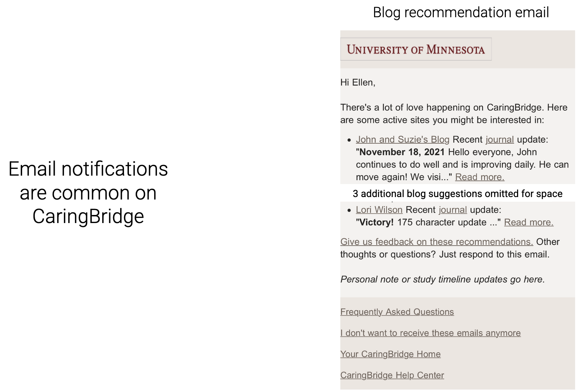Click the "Blog recommendation email" heading
The height and width of the screenshot is (392, 581).
pos(461,13)
